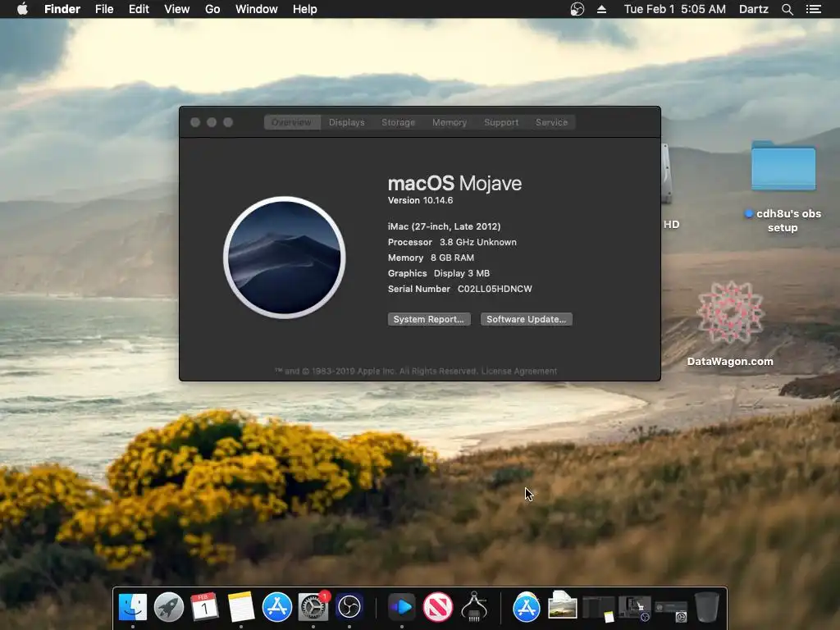Image resolution: width=840 pixels, height=630 pixels.
Task: Click serial number C02LL05HDNCW
Action: coord(495,289)
